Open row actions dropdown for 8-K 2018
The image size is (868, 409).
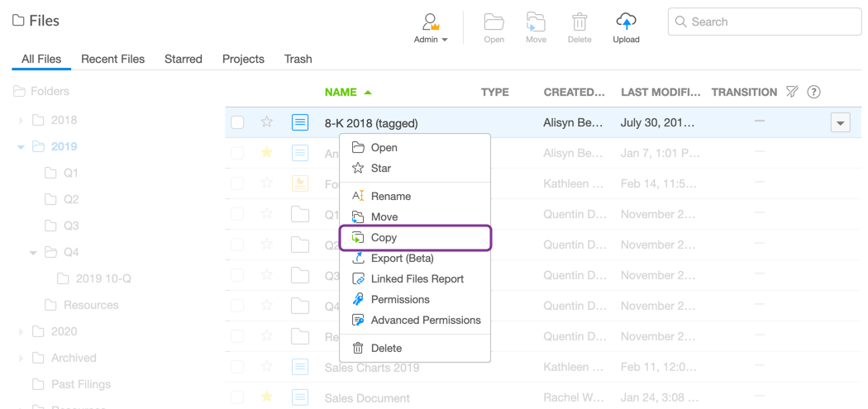[x=840, y=123]
